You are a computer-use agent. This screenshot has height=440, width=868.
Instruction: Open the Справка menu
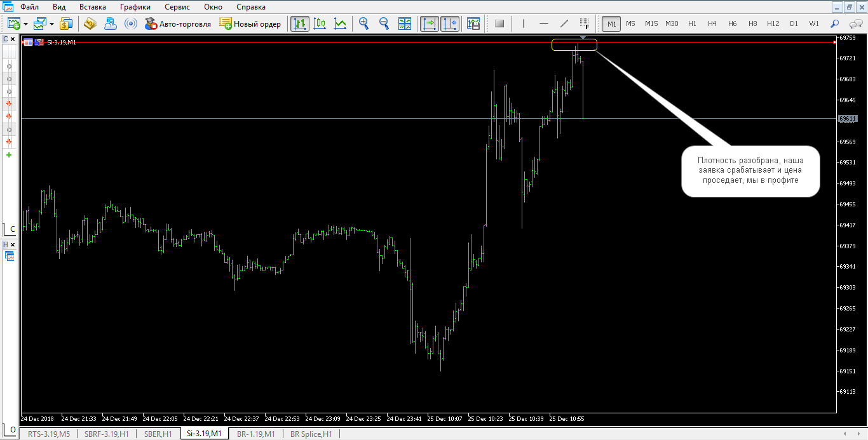tap(251, 6)
